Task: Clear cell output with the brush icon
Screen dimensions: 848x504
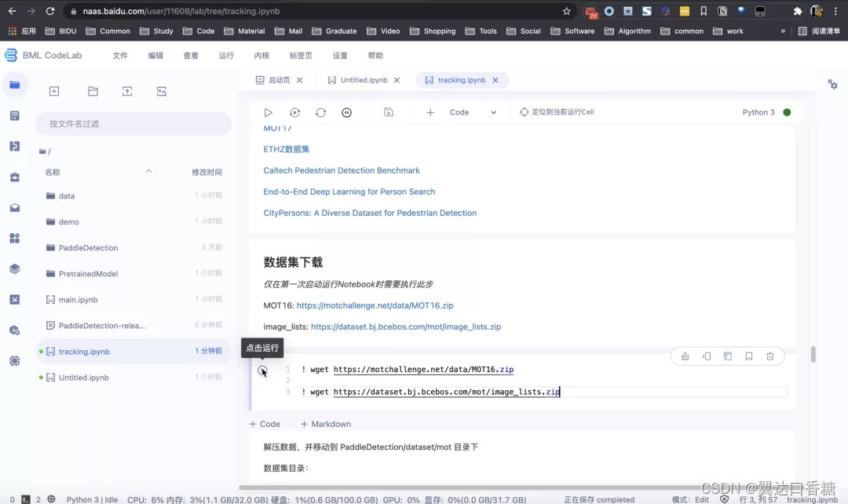Action: pyautogui.click(x=684, y=356)
